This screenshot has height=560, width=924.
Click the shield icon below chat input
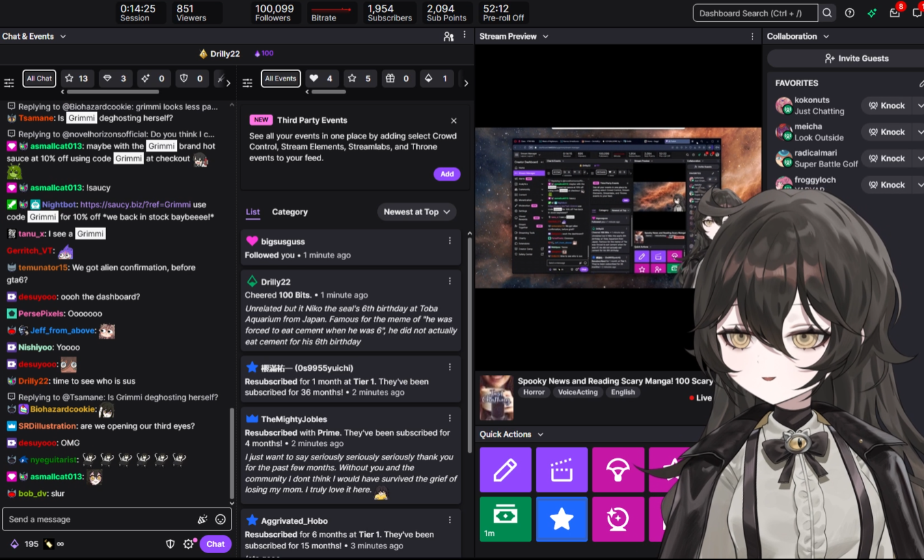click(171, 544)
